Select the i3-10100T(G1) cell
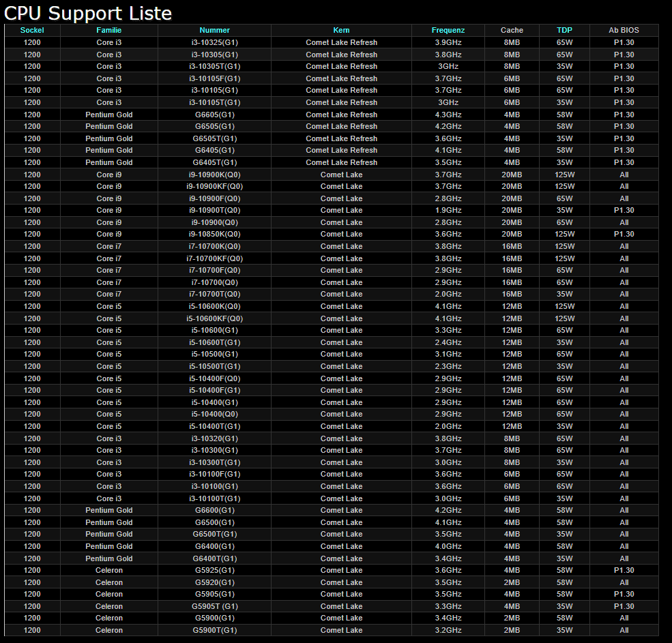This screenshot has height=643, width=672. (214, 498)
